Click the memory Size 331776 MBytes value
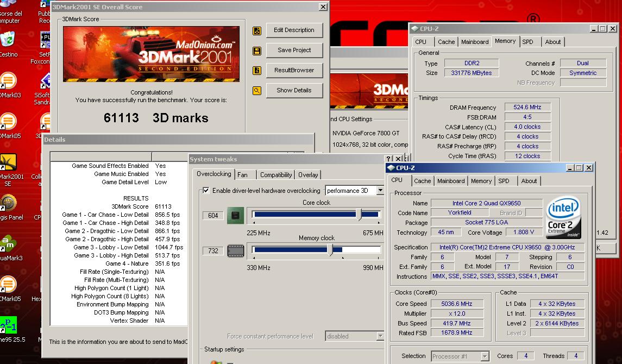The image size is (622, 364). [472, 73]
